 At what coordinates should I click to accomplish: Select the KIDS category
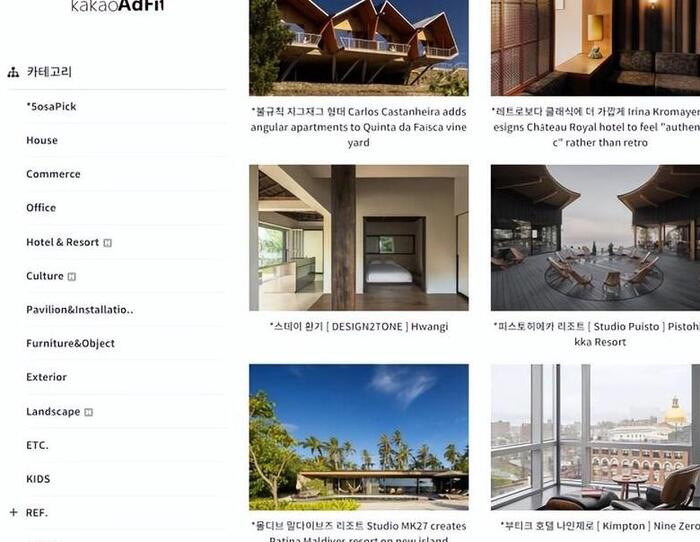pos(38,479)
